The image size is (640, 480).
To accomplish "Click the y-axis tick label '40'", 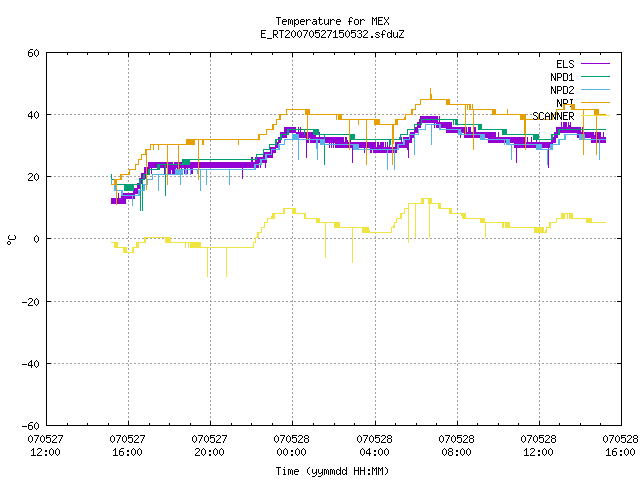I will click(x=33, y=115).
